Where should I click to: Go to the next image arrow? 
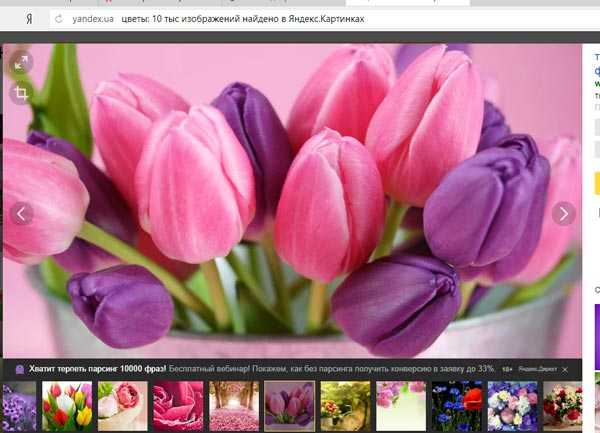click(x=564, y=214)
